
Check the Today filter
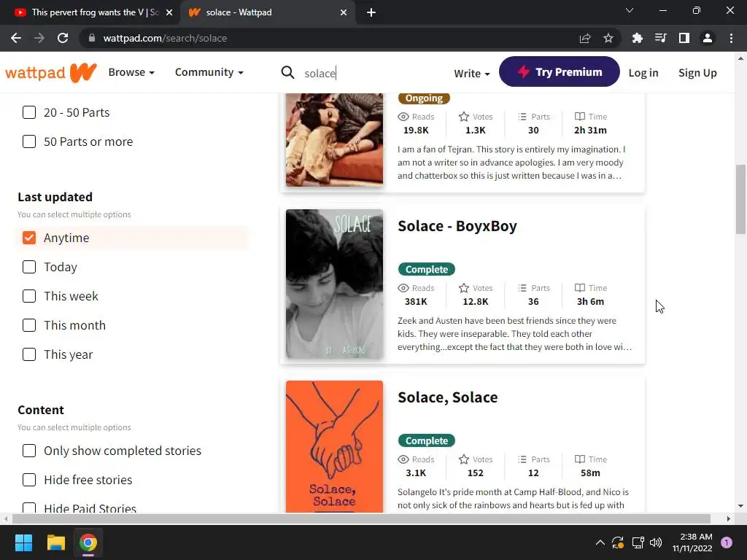pyautogui.click(x=29, y=267)
